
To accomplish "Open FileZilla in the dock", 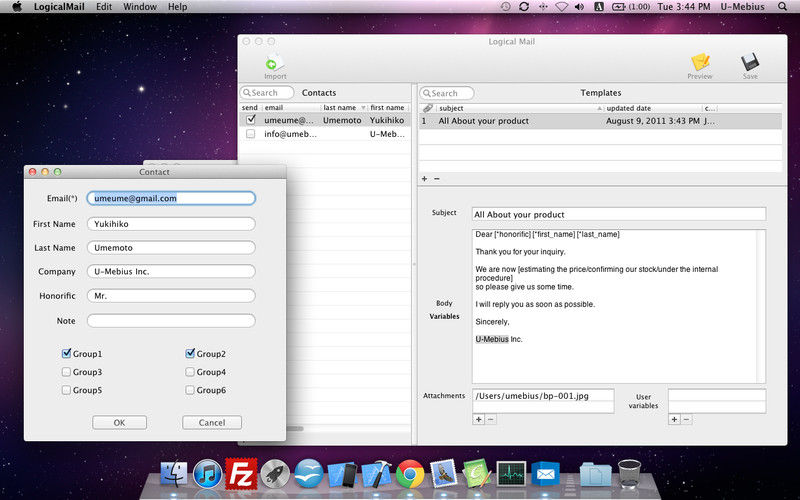I will pyautogui.click(x=241, y=474).
